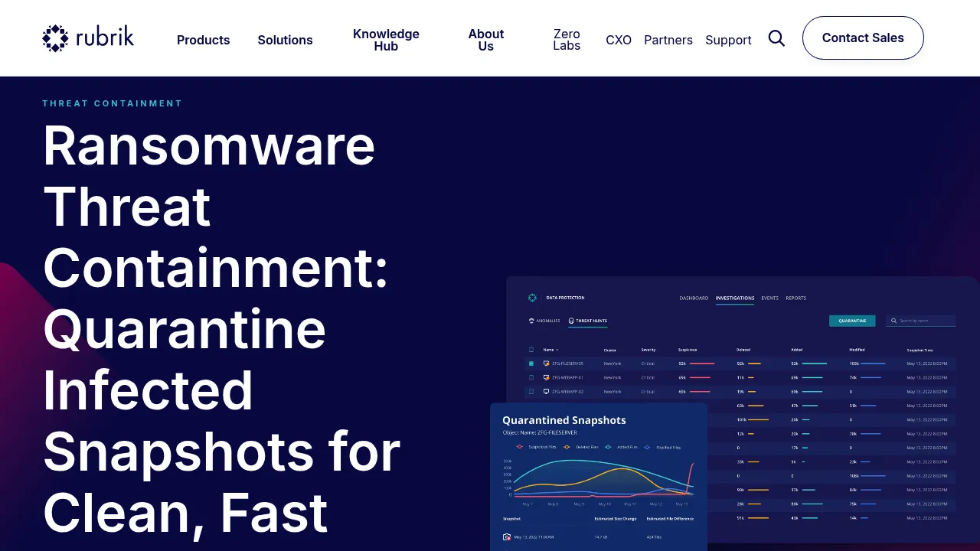Open the Knowledge Hub menu
980x551 pixels.
[386, 40]
